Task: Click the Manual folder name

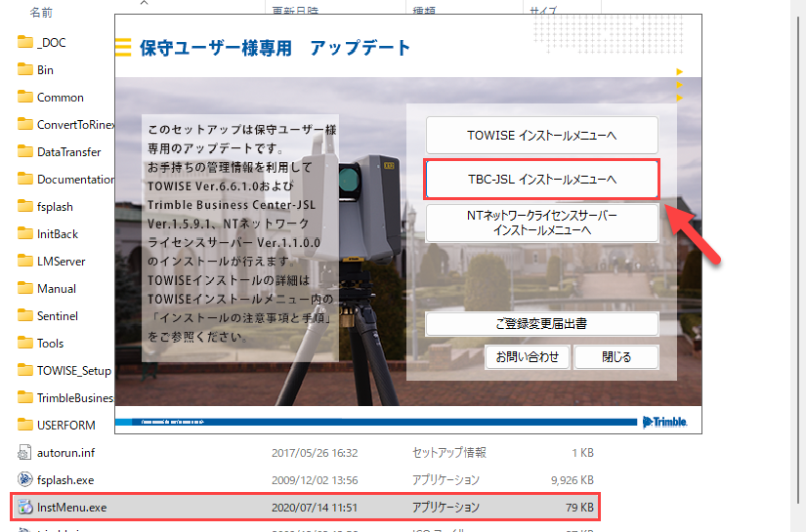Action: [x=57, y=289]
